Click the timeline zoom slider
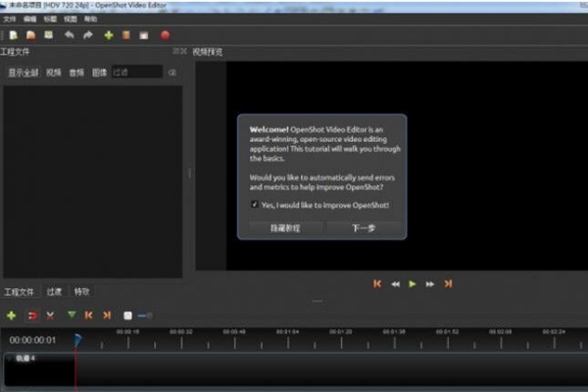The image size is (588, 392). tap(145, 316)
